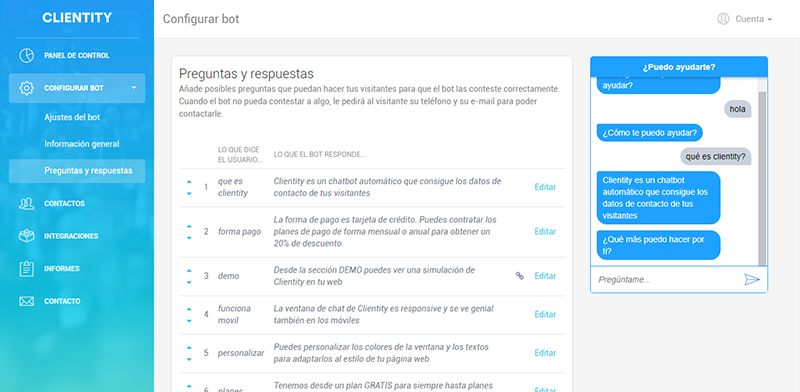Collapse the Configurar Bot submenu arrow
Screen dimensions: 800x392
click(x=134, y=88)
